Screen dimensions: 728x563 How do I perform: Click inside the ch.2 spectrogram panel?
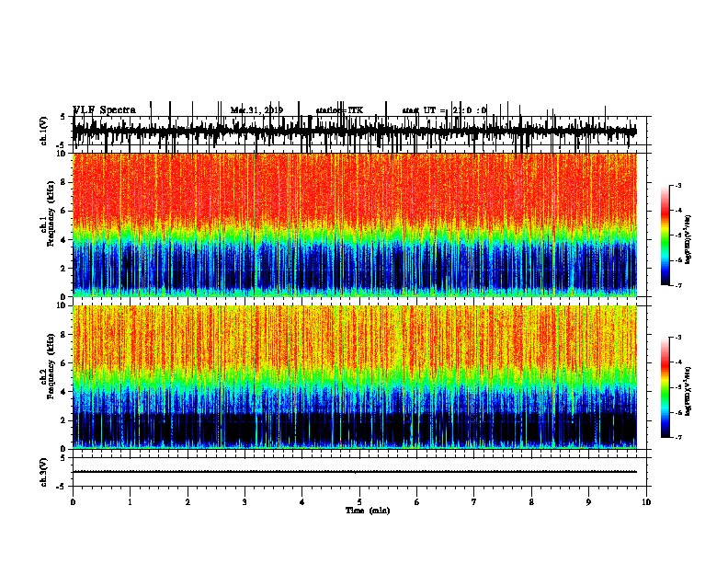coord(355,377)
